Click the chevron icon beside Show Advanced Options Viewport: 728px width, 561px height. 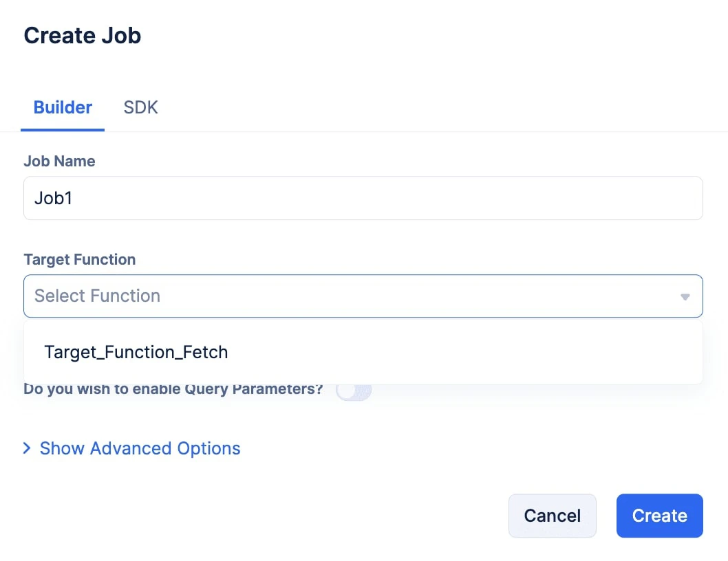point(27,448)
